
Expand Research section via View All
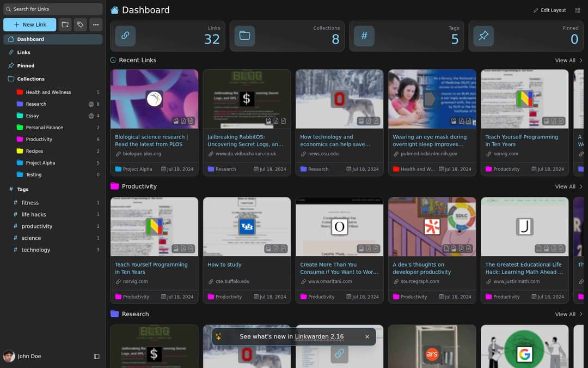click(568, 315)
